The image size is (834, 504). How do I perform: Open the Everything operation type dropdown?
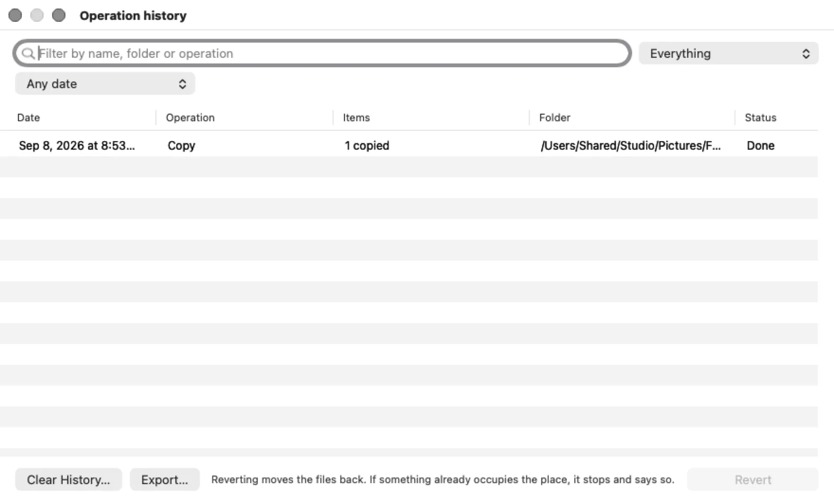[728, 54]
